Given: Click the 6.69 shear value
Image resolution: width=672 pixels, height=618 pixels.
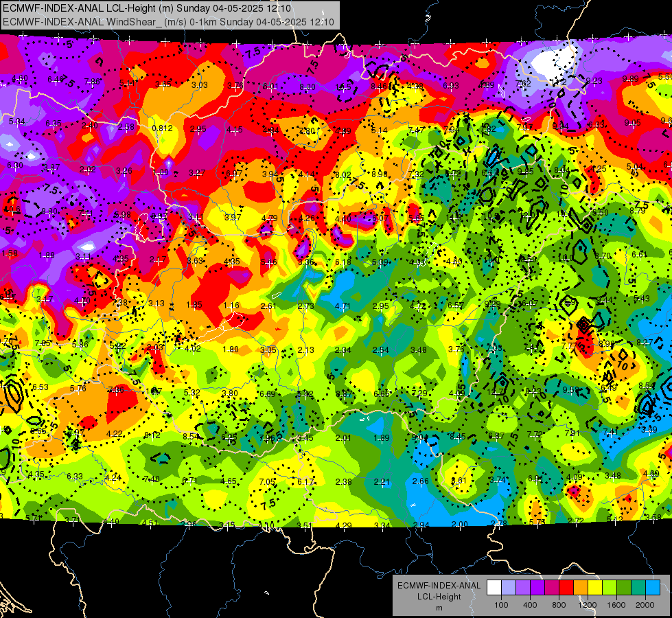Looking at the screenshot, I should (268, 393).
